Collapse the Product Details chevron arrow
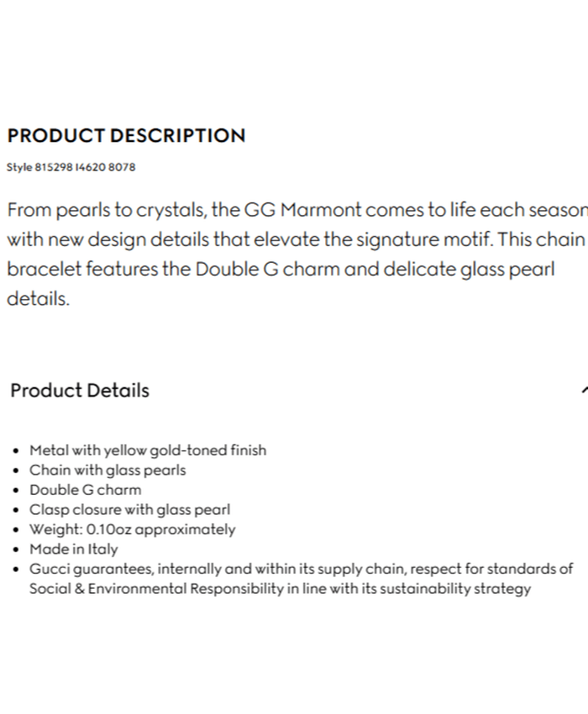 click(583, 390)
